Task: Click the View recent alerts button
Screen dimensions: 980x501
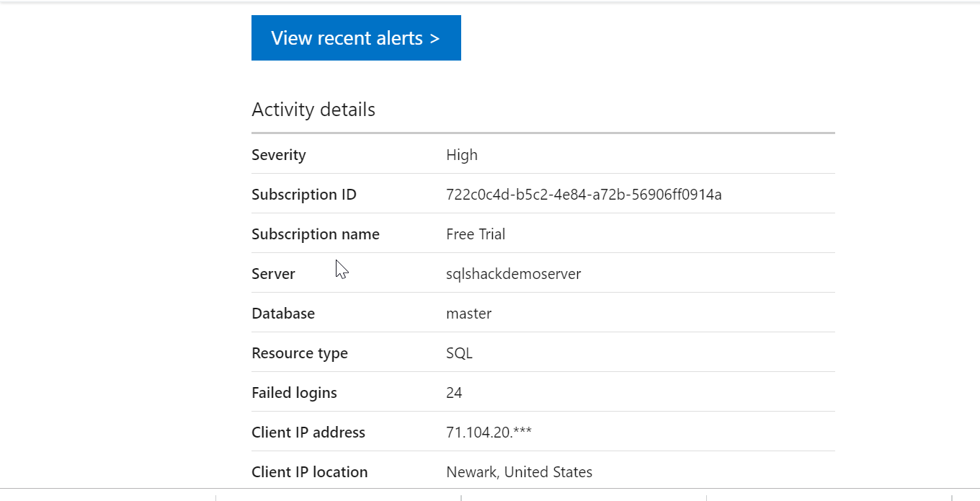Action: click(x=356, y=38)
